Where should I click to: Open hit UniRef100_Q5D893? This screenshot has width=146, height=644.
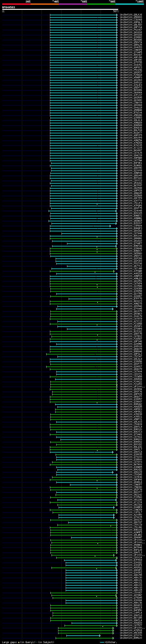(131, 17)
